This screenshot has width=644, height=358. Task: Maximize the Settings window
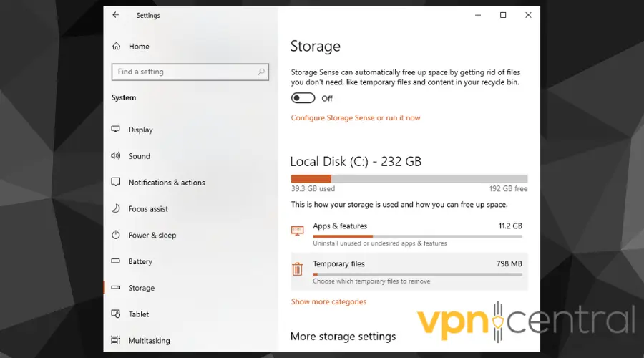(x=503, y=15)
